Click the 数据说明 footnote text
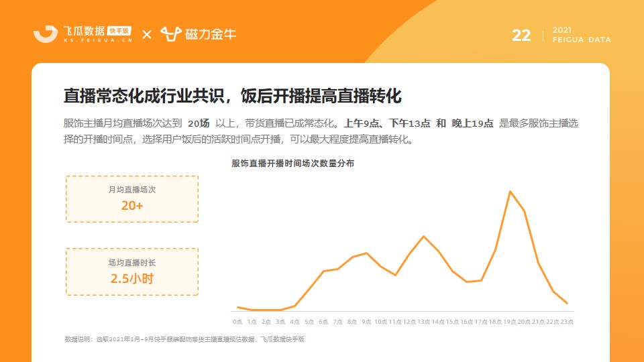Image resolution: width=644 pixels, height=362 pixels. (x=184, y=339)
